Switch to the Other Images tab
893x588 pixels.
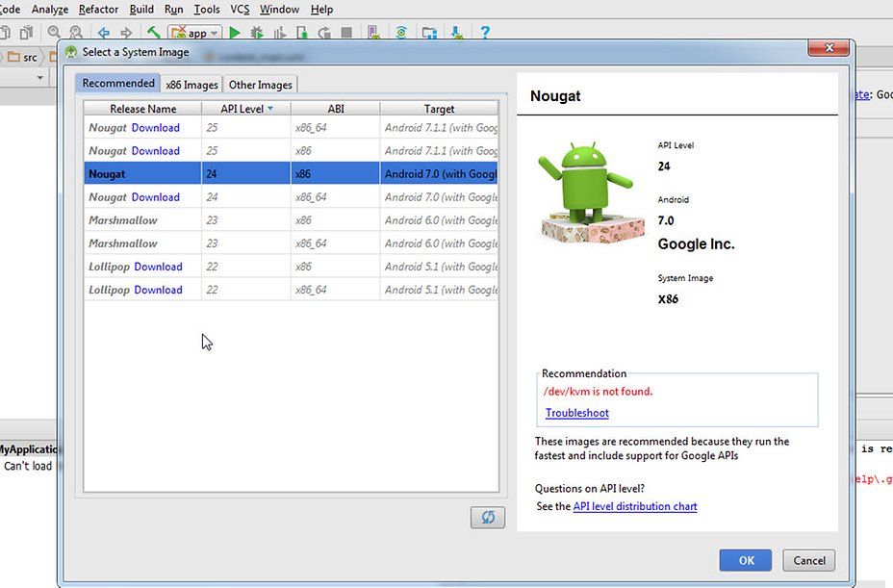[260, 85]
